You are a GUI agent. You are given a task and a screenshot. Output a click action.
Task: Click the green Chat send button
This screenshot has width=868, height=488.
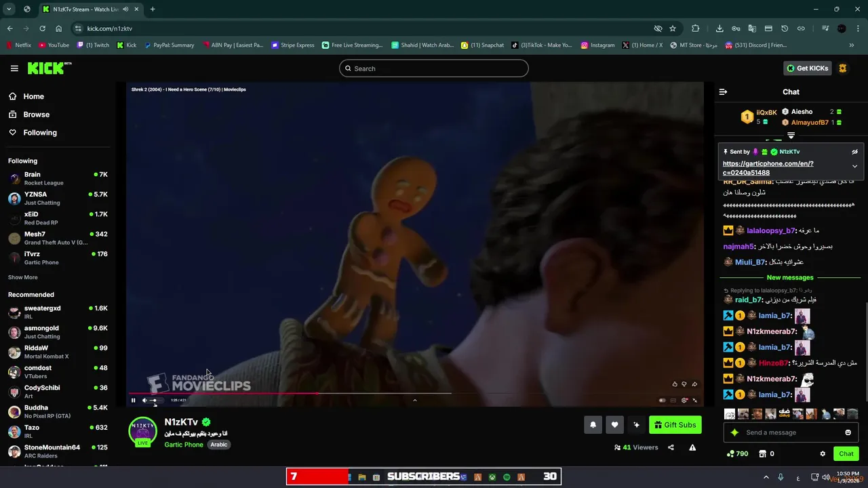coord(846,453)
